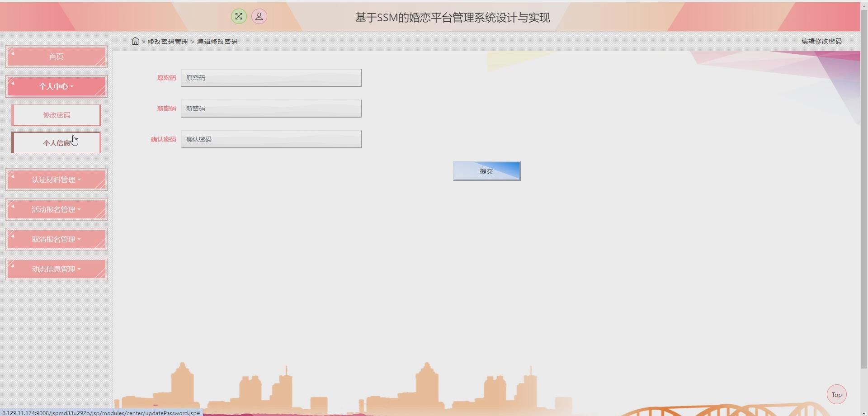Image resolution: width=868 pixels, height=416 pixels.
Task: Click 修改密码管理 in the breadcrumb
Action: 167,41
